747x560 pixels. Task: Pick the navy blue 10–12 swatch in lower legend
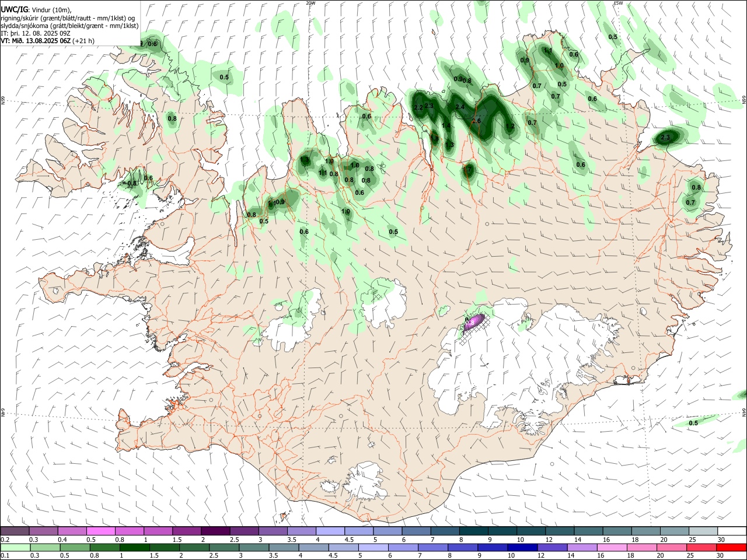[x=522, y=548]
